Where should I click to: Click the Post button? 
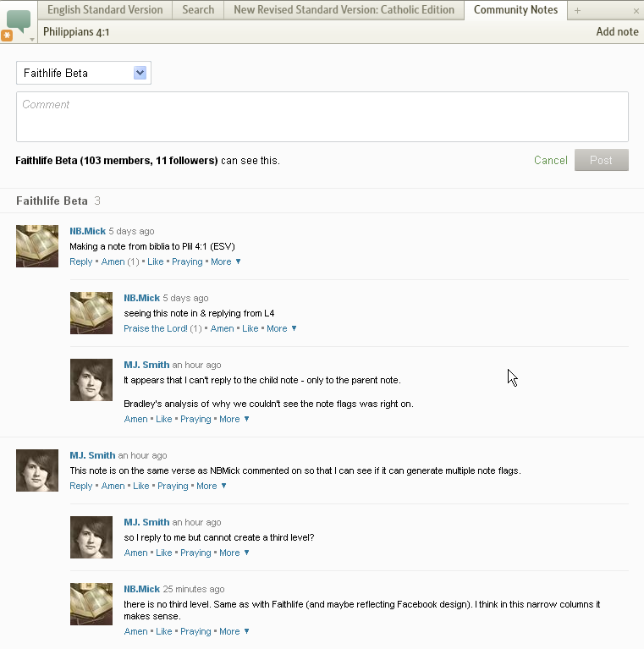coord(602,160)
